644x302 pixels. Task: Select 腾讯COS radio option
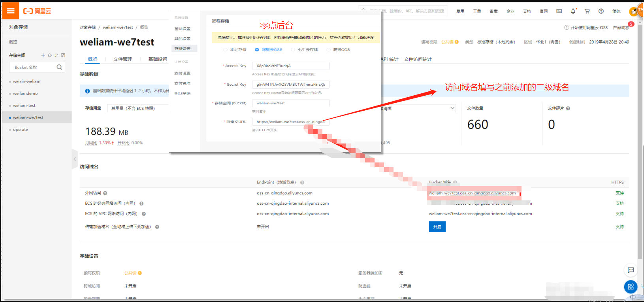click(328, 50)
